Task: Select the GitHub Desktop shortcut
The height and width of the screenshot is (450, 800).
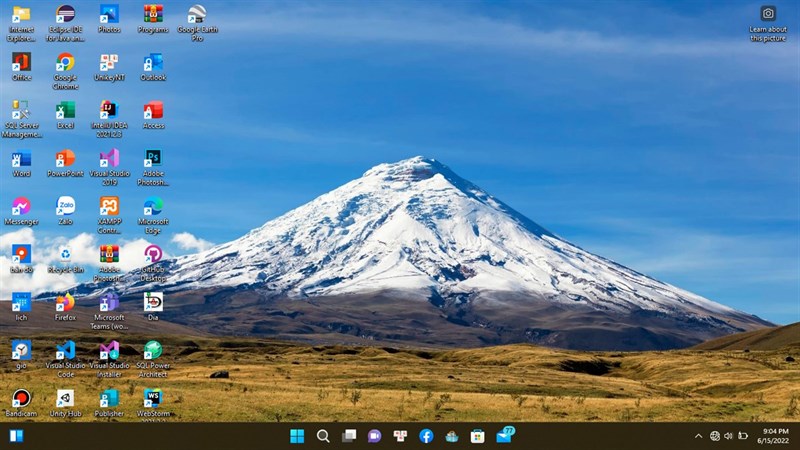Action: tap(153, 263)
